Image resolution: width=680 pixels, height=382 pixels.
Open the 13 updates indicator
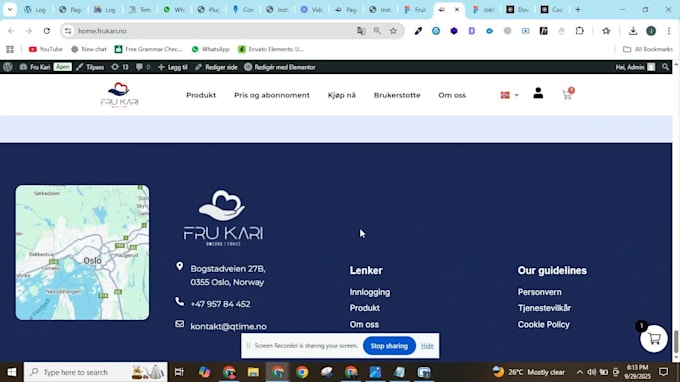(x=120, y=67)
